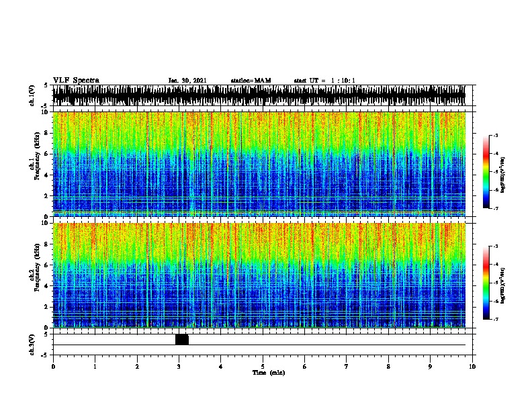Click the VLF Spectra title text
Image resolution: width=532 pixels, height=411 pixels.
tap(76, 81)
